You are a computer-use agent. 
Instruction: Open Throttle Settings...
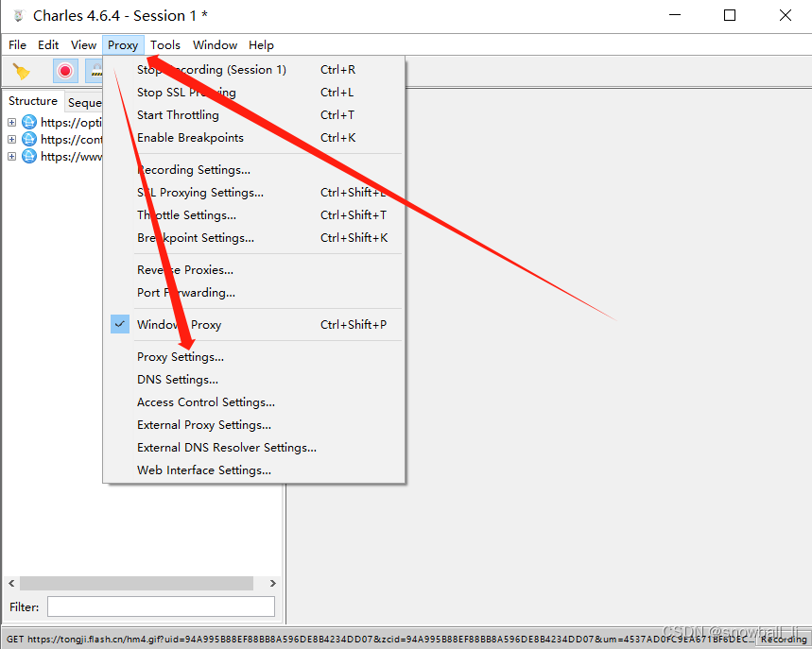tap(253, 215)
